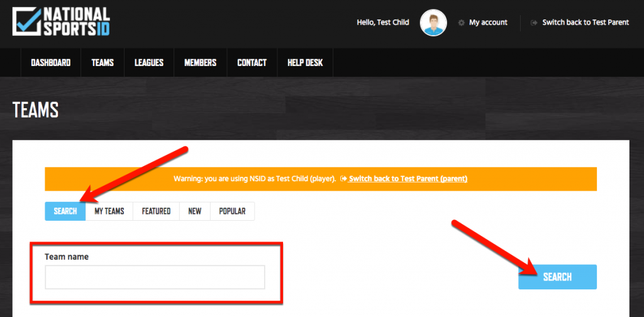Open the Leagues navigation item
Image resolution: width=644 pixels, height=317 pixels.
coord(149,62)
